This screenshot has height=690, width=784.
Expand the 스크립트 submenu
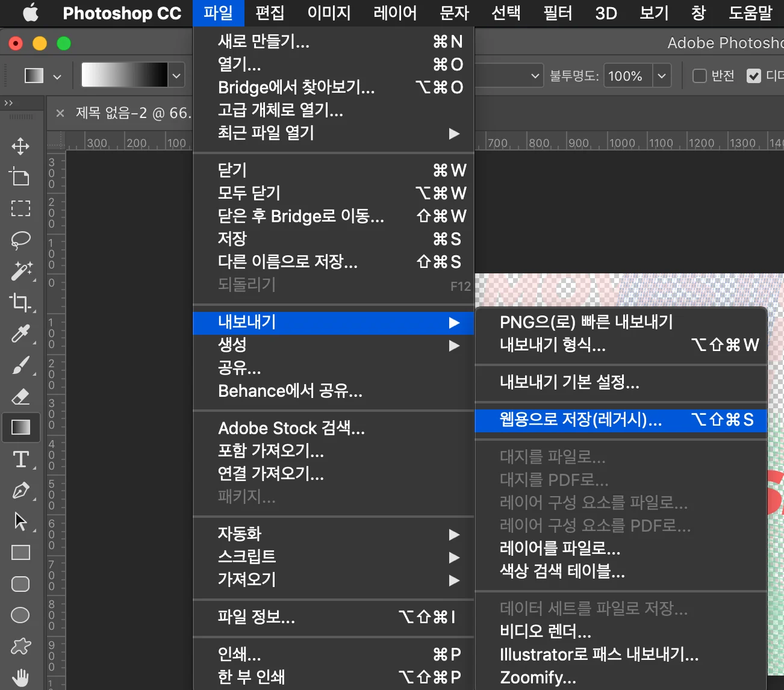[x=334, y=557]
